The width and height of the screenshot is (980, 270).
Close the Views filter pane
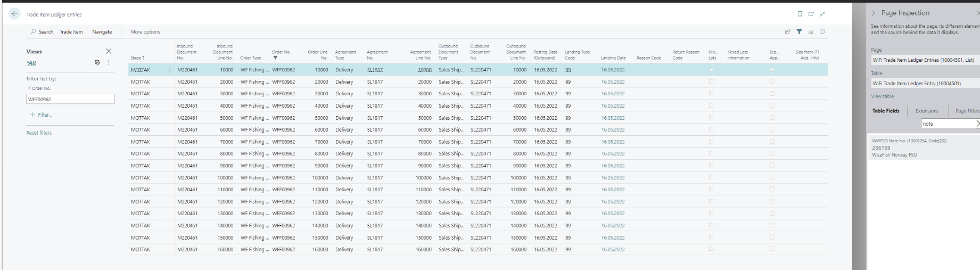[109, 52]
